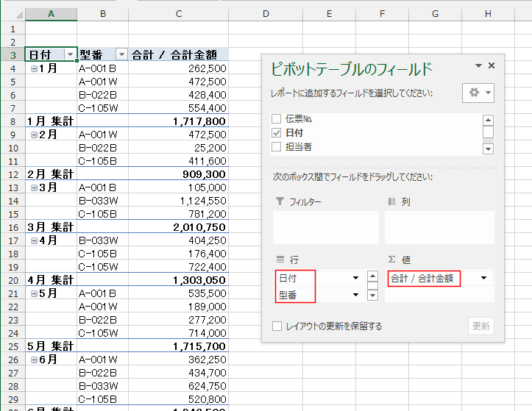Collapse the 5月 row group

pyautogui.click(x=35, y=293)
